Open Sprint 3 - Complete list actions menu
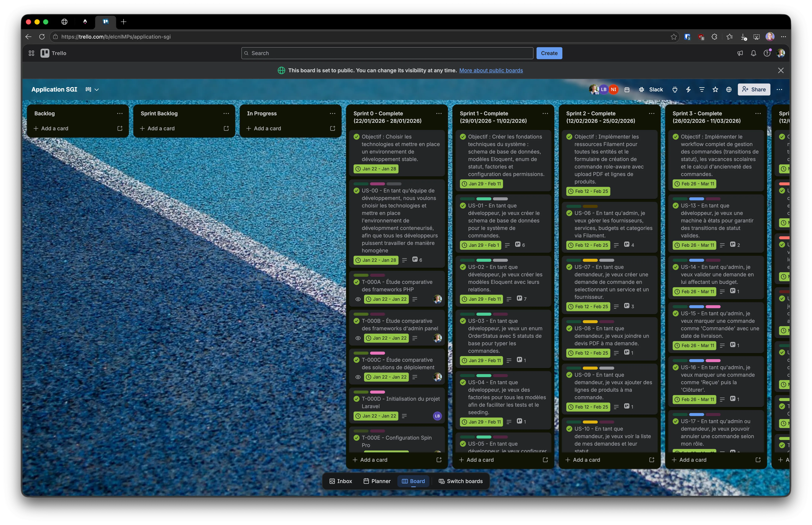This screenshot has height=525, width=812. point(758,113)
